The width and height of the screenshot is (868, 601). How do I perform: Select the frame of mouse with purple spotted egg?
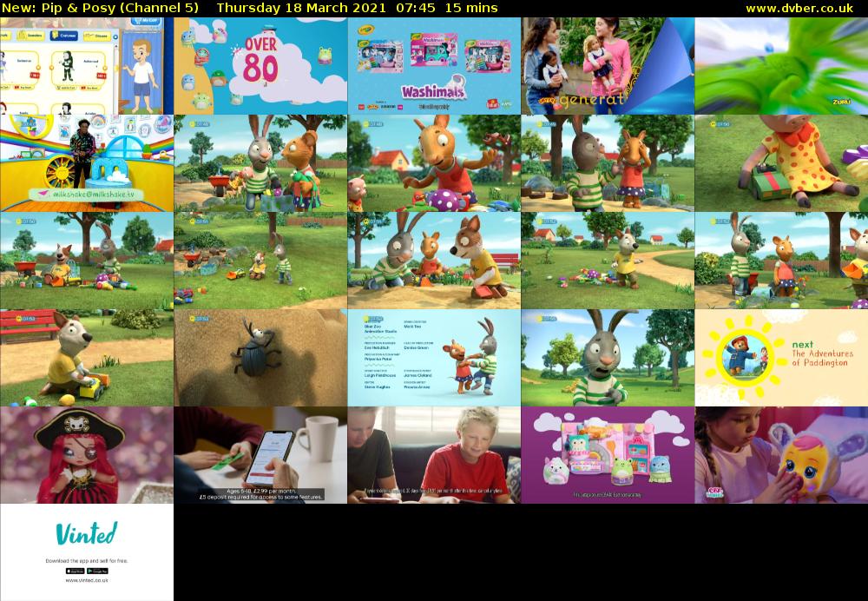click(434, 163)
